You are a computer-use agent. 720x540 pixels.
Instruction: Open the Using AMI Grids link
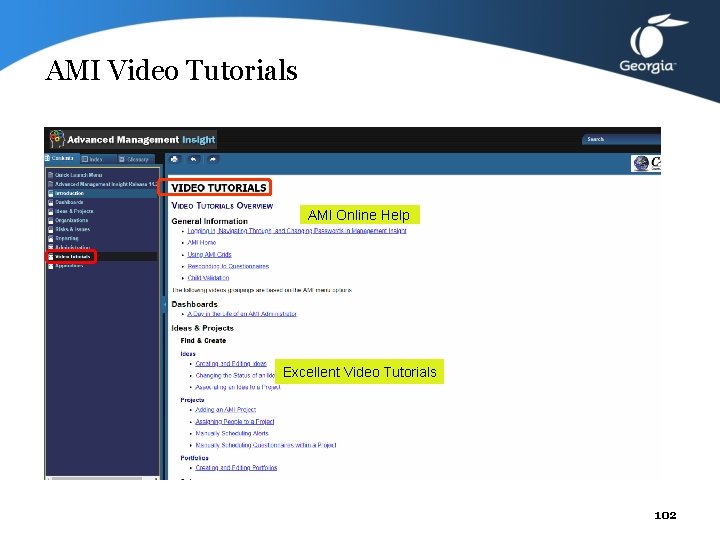[x=209, y=254]
